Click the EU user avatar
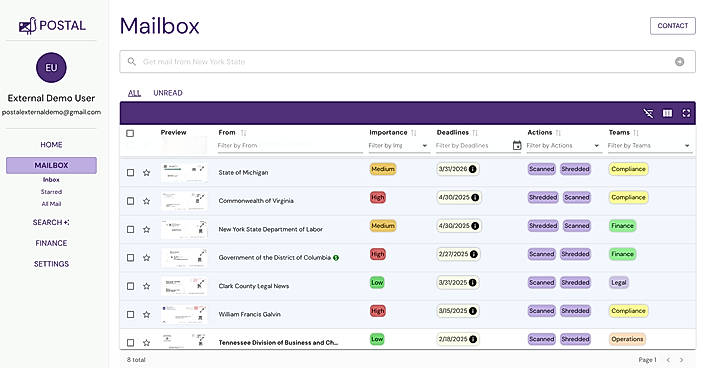Viewport: 703px width, 368px height. pyautogui.click(x=51, y=68)
